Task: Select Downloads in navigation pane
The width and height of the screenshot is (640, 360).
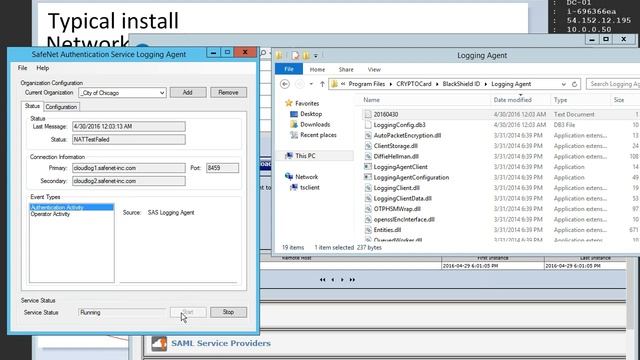Action: coord(315,124)
